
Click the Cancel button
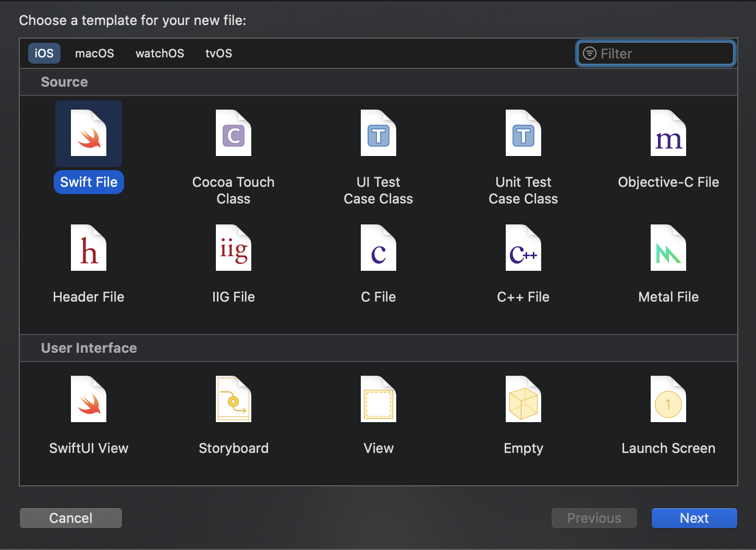pos(71,518)
